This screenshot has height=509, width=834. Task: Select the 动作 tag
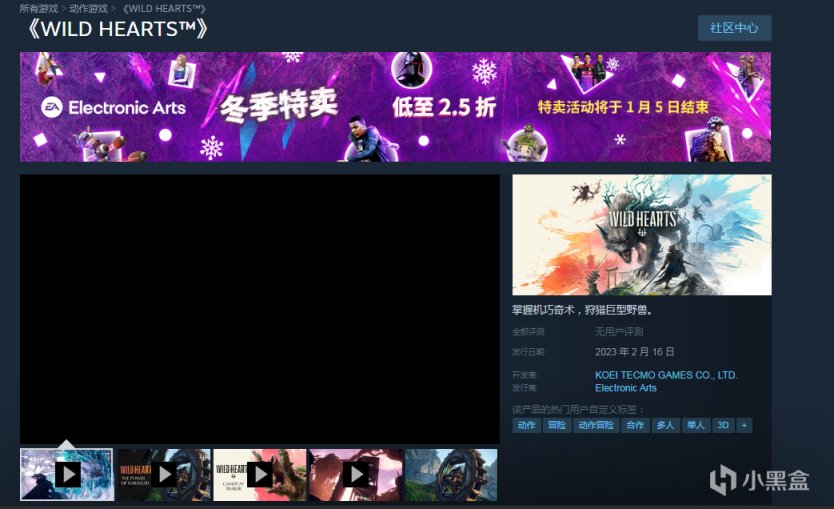[x=526, y=425]
